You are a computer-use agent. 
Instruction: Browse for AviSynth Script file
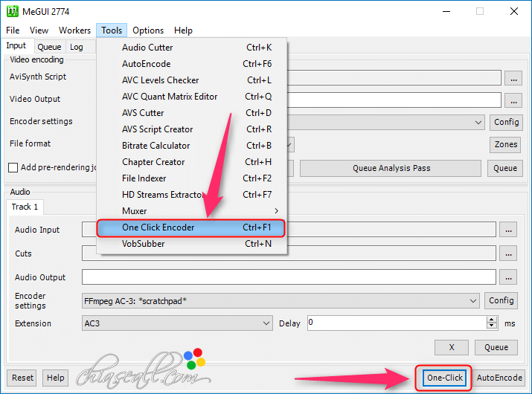(x=513, y=79)
